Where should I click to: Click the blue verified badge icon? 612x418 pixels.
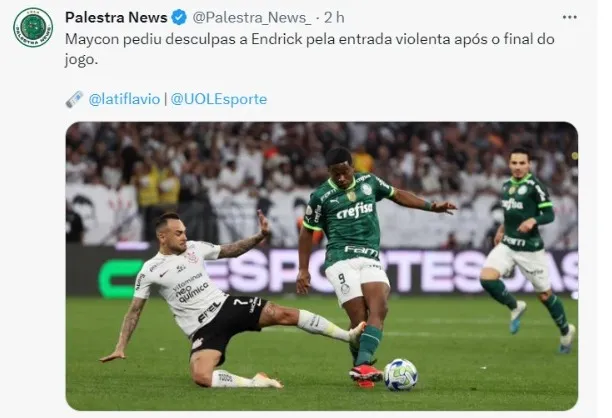coord(179,18)
